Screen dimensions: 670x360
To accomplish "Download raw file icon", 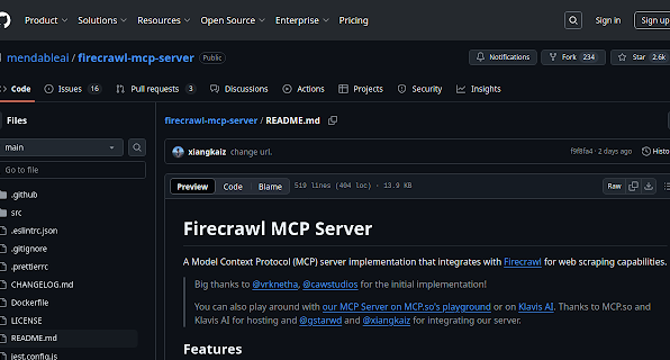I will [x=649, y=186].
